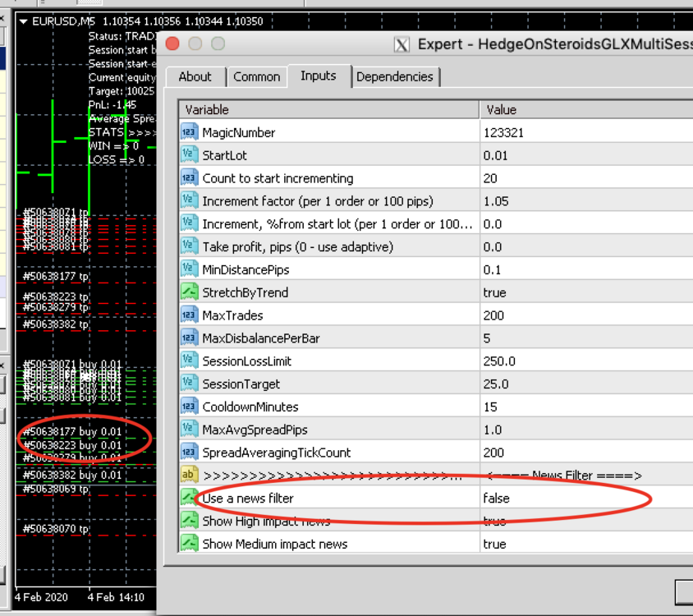Image resolution: width=693 pixels, height=616 pixels.
Task: Open the Common tab
Action: [x=257, y=77]
